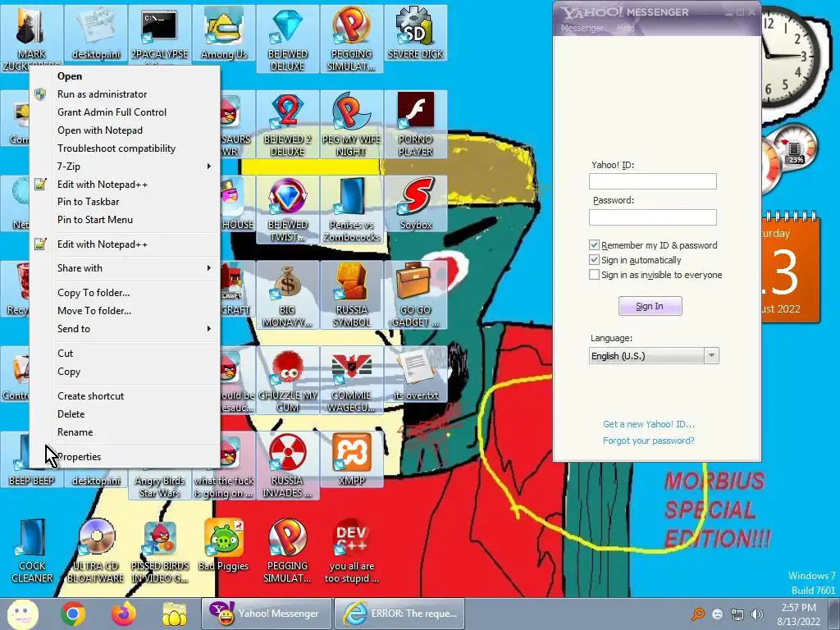The height and width of the screenshot is (630, 840).
Task: Click the magnifier search tray icon
Action: click(698, 614)
